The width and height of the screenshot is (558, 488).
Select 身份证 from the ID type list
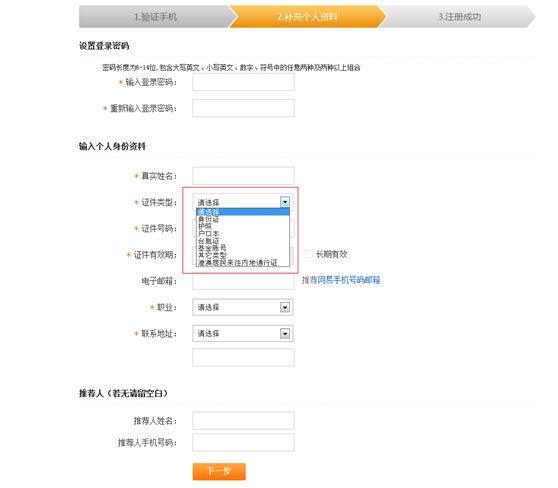209,219
